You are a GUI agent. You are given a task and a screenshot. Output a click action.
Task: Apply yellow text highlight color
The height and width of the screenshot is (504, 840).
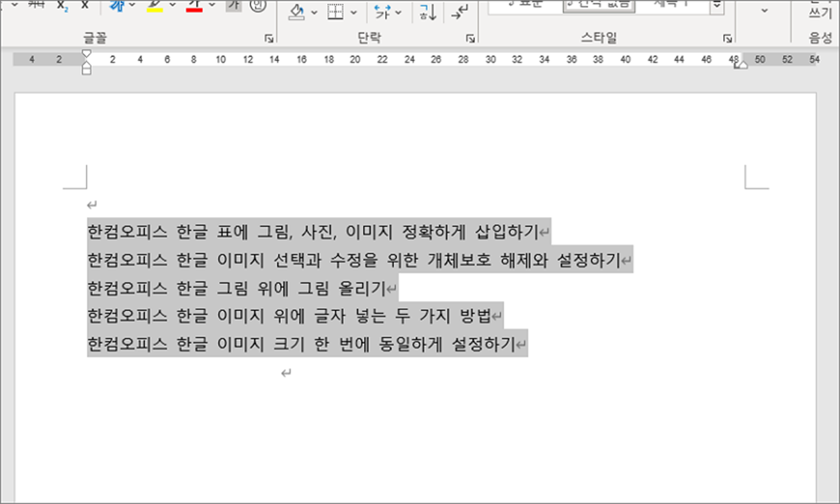[155, 6]
